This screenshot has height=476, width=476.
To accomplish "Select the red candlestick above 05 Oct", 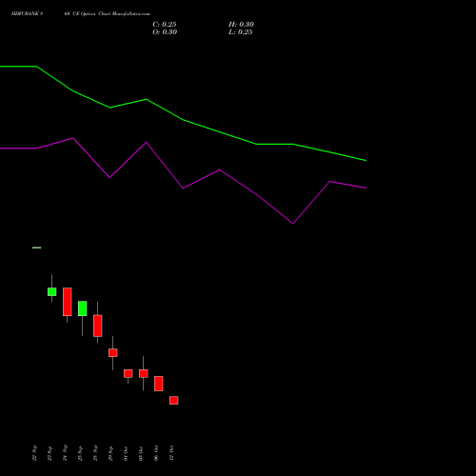I will [144, 373].
